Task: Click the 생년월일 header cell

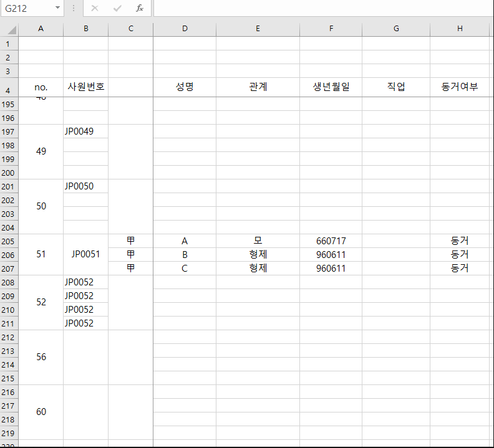Action: click(331, 87)
